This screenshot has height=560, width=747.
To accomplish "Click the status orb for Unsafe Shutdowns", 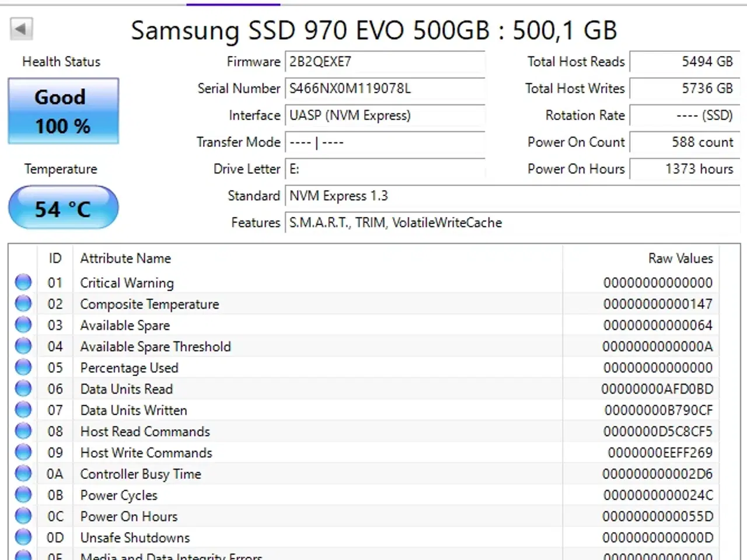I will coord(23,537).
